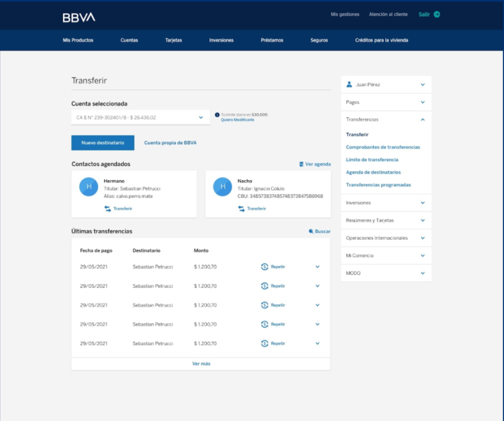Click the transfer arrows icon in Hermano card
Viewport: 504px width, 421px height.
click(108, 208)
